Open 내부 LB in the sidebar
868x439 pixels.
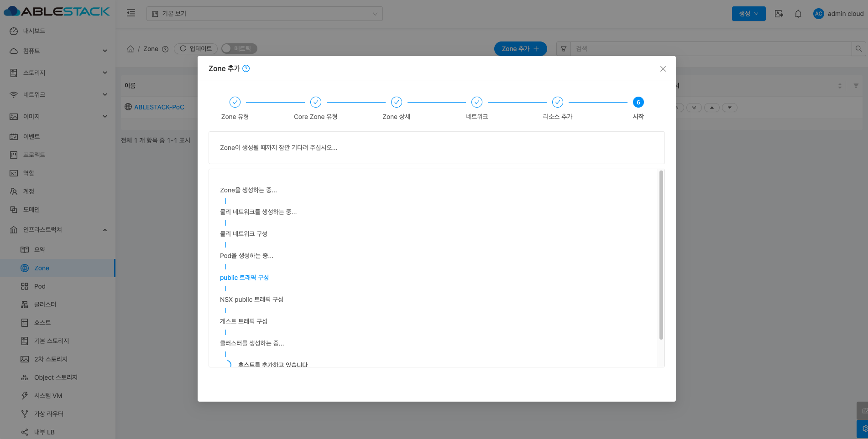tap(58, 432)
